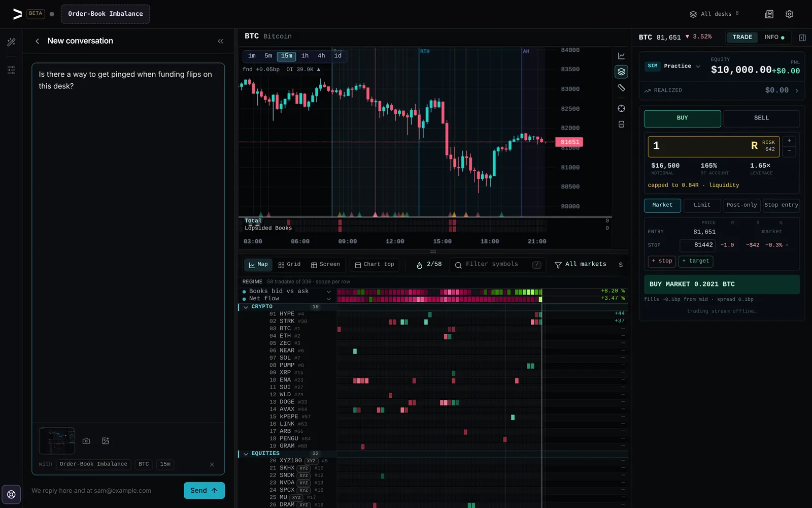Collapse the EQUITIES group
812x508 pixels.
246,454
